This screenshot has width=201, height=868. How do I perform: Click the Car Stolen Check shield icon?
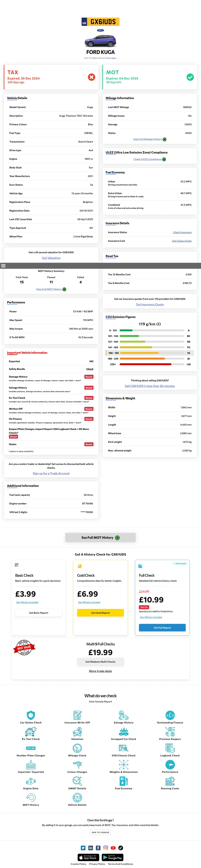click(31, 715)
